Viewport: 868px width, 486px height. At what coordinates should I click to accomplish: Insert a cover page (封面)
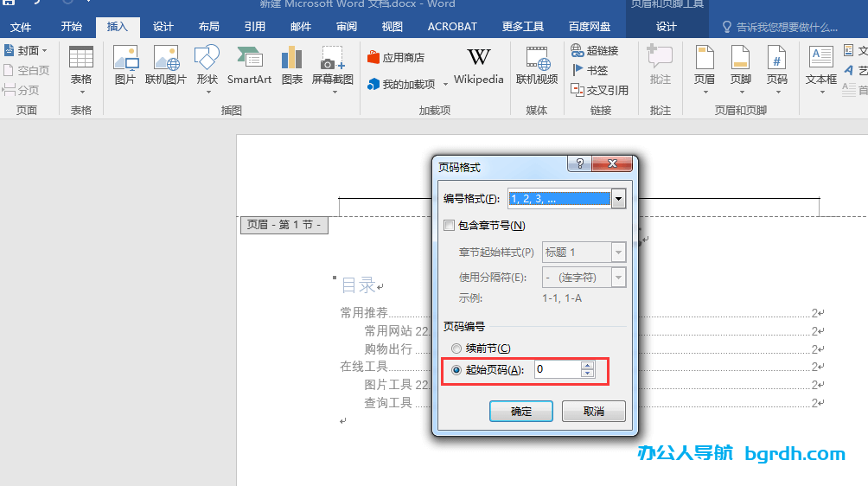pos(27,50)
